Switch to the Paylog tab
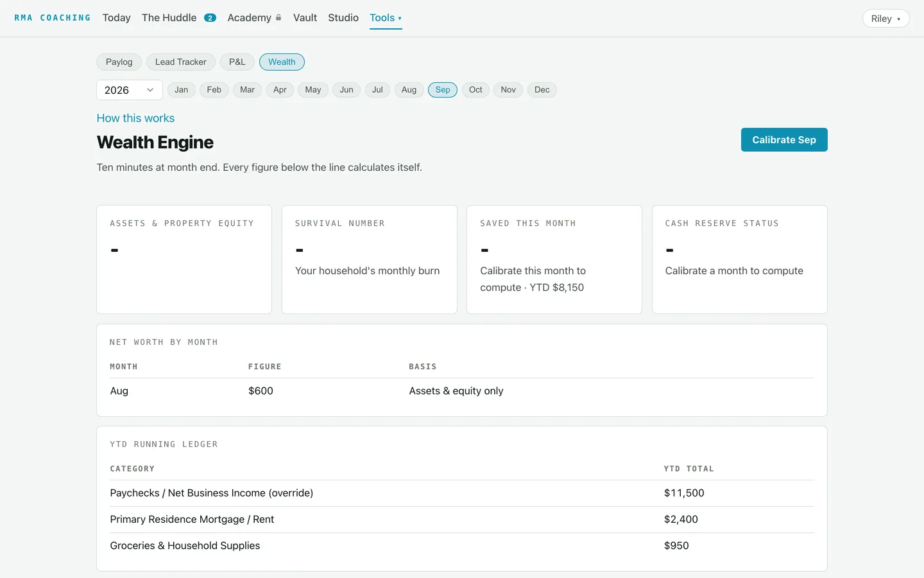This screenshot has width=924, height=578. pyautogui.click(x=119, y=62)
